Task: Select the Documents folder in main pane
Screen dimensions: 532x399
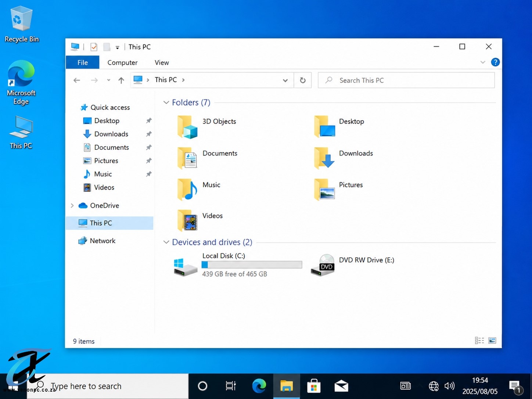Action: pyautogui.click(x=208, y=158)
